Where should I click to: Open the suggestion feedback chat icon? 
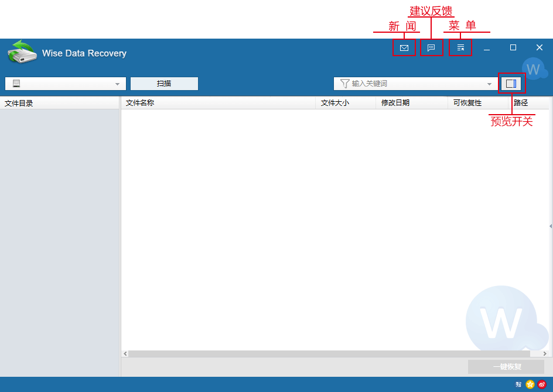(431, 48)
